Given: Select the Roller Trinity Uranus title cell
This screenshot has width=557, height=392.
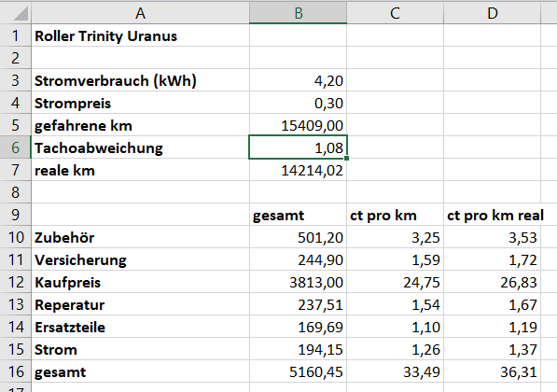Looking at the screenshot, I should tap(140, 35).
